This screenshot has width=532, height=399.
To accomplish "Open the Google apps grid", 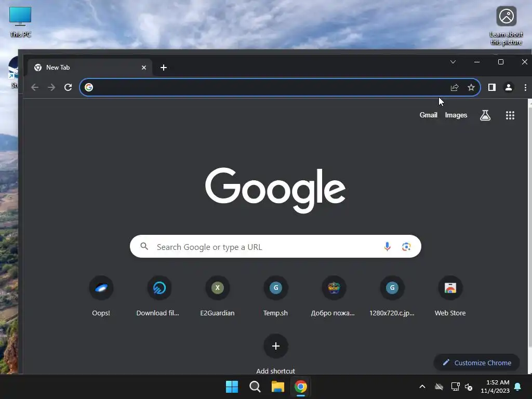I will pyautogui.click(x=510, y=115).
